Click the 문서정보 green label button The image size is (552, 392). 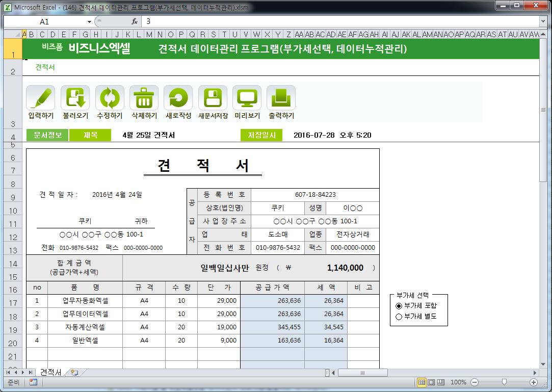[x=47, y=135]
